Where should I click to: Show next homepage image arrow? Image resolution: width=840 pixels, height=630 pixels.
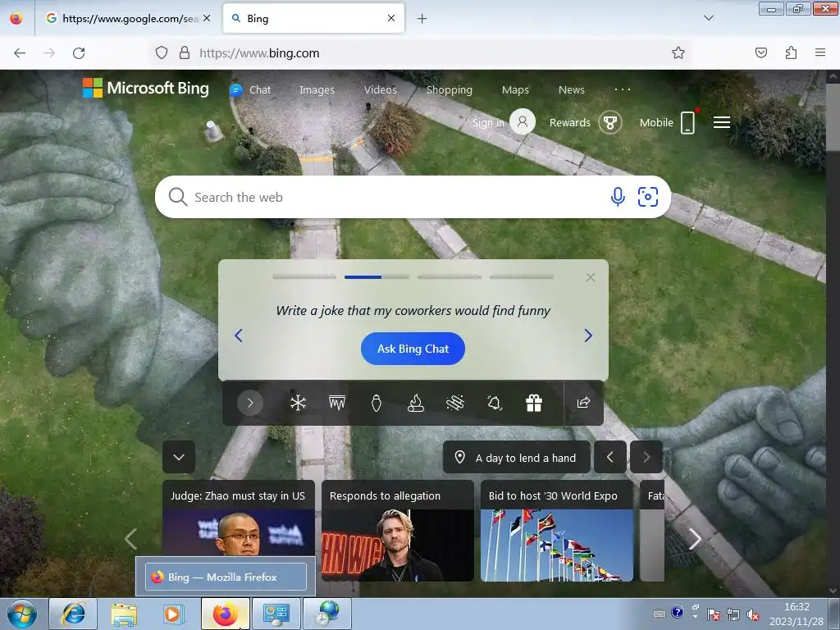[x=646, y=457]
